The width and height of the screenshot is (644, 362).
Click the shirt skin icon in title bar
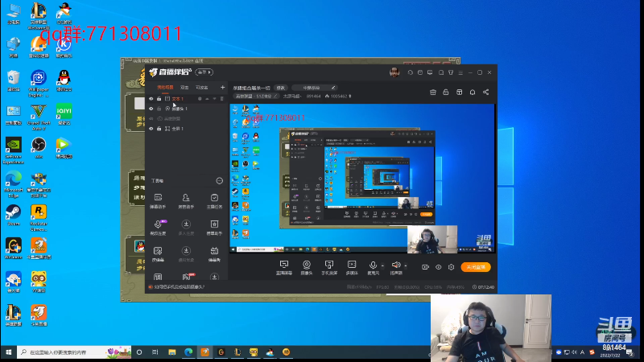[451, 72]
